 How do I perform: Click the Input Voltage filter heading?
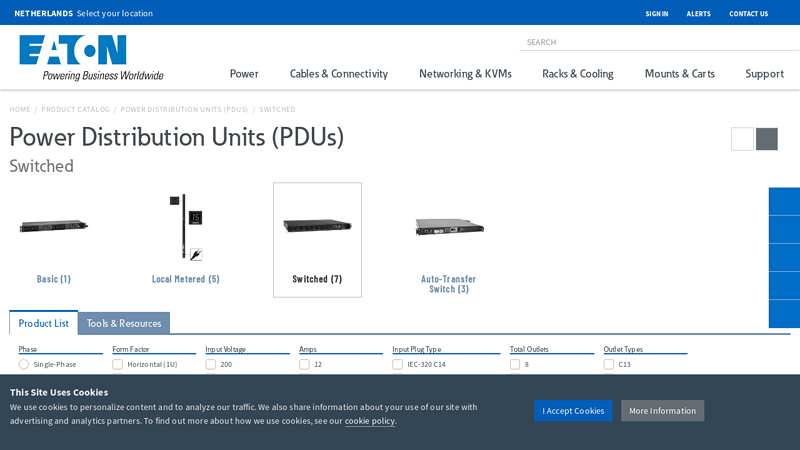pyautogui.click(x=226, y=349)
